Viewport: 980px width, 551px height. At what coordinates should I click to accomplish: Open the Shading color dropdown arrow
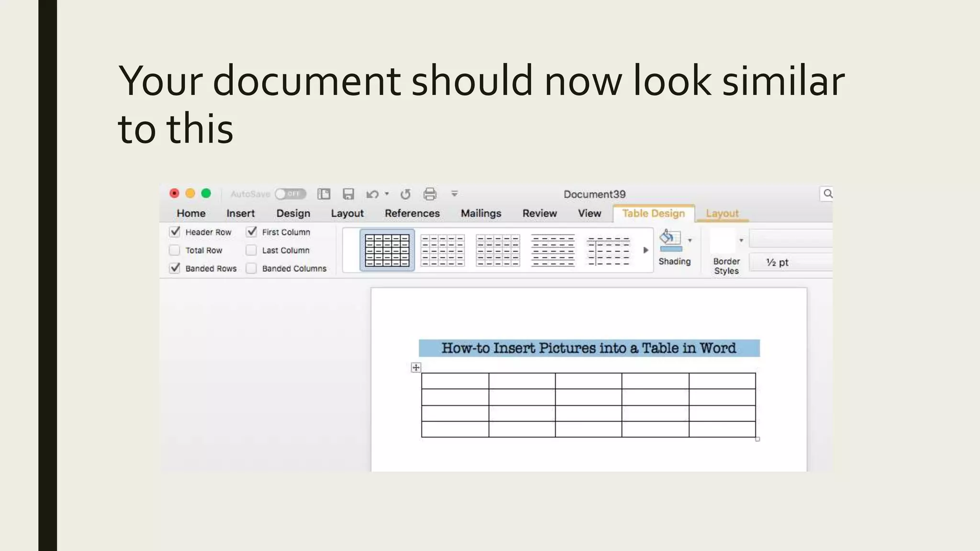point(690,240)
